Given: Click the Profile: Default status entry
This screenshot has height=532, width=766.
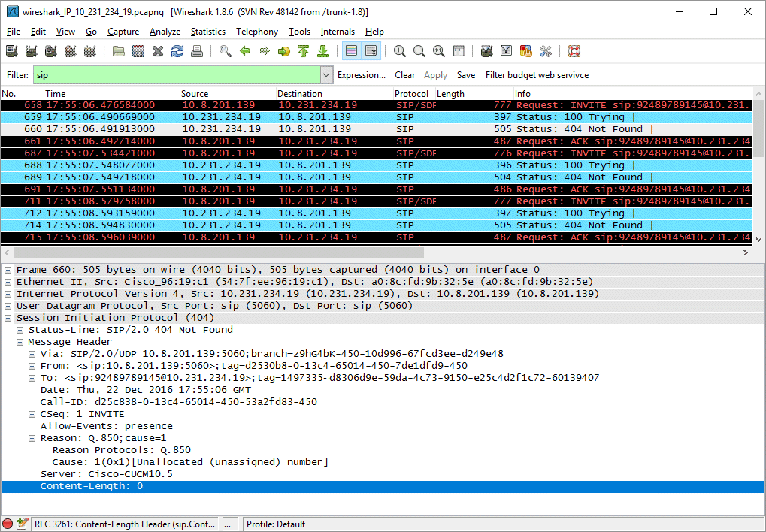Looking at the screenshot, I should click(276, 524).
